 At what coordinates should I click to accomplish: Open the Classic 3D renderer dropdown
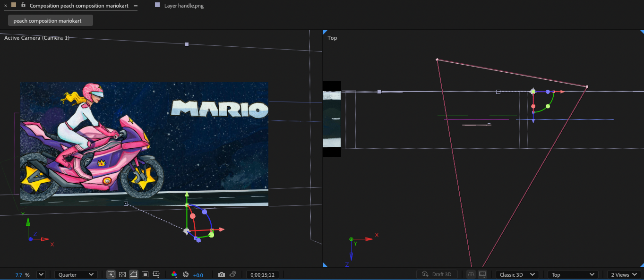pos(517,274)
